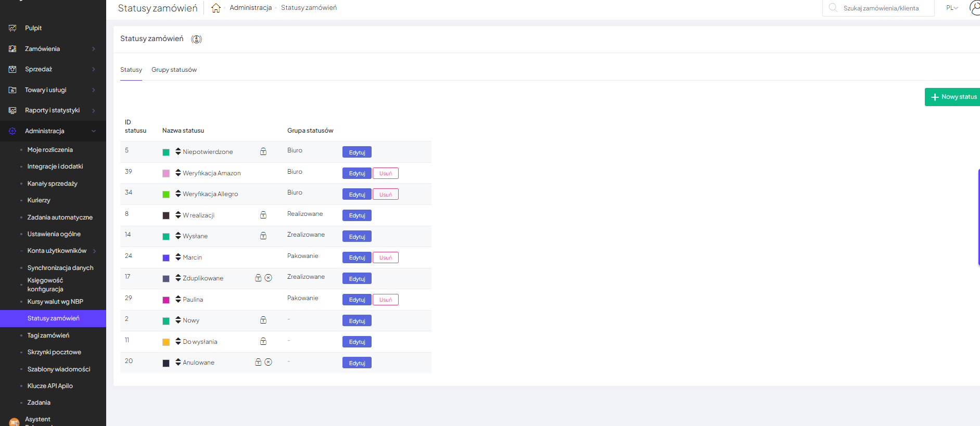Collapse the Administracja sidebar section
This screenshot has height=426, width=980.
94,131
